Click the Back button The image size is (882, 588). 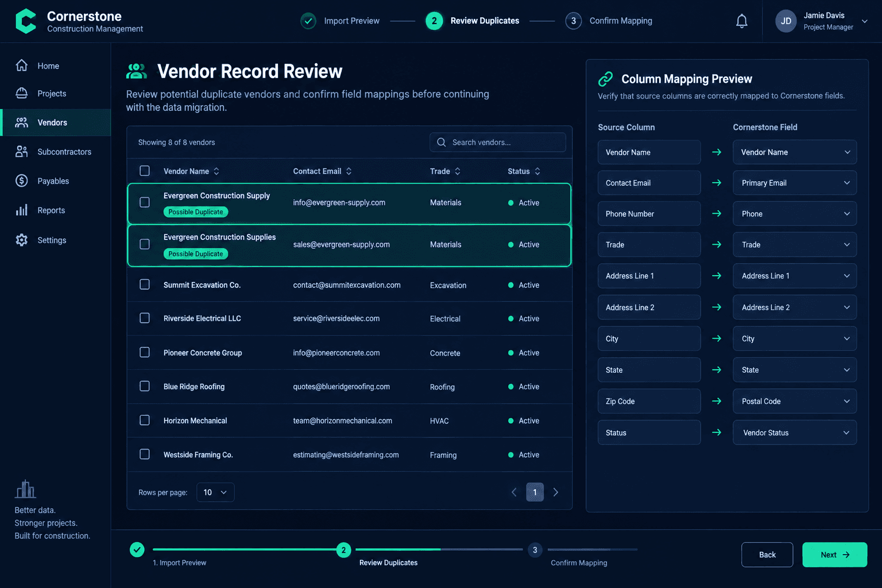(x=767, y=555)
